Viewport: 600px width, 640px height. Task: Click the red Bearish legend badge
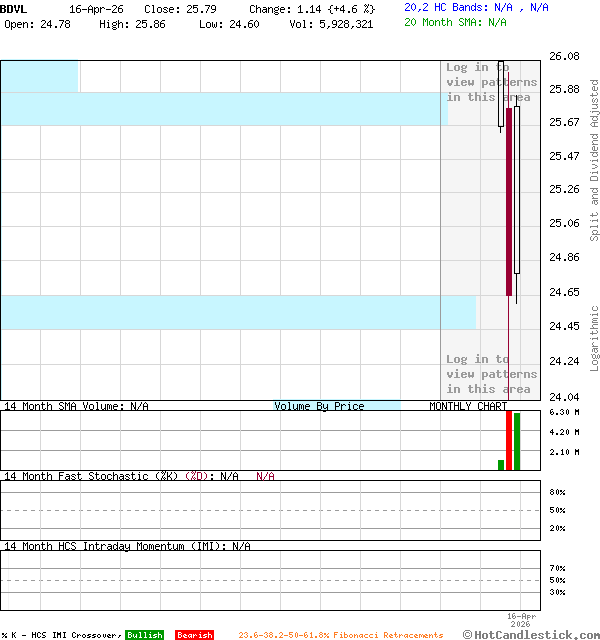click(x=194, y=635)
